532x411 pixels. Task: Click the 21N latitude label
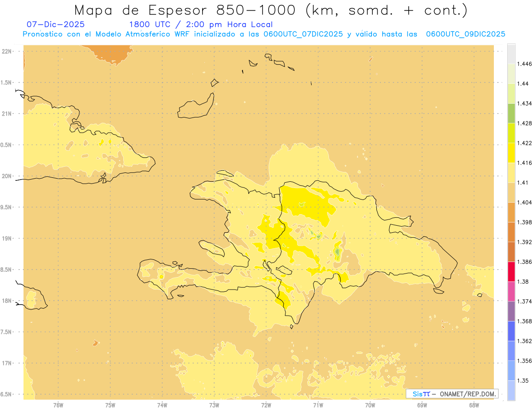pyautogui.click(x=7, y=114)
